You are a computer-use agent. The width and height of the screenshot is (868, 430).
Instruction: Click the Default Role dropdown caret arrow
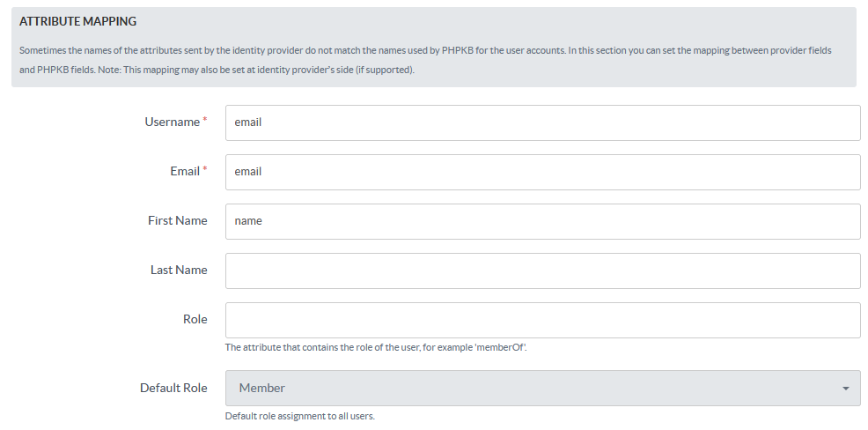point(846,389)
